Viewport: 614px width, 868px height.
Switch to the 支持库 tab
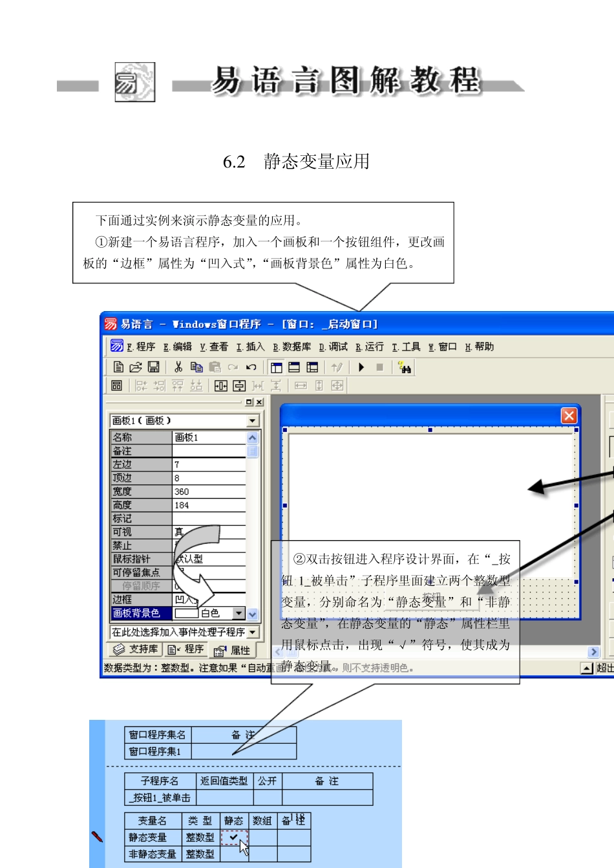pyautogui.click(x=134, y=649)
